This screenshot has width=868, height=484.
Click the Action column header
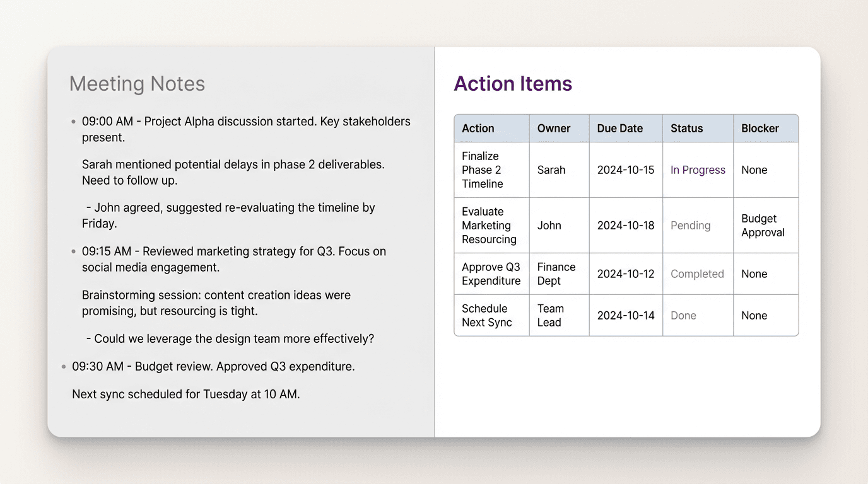tap(477, 128)
